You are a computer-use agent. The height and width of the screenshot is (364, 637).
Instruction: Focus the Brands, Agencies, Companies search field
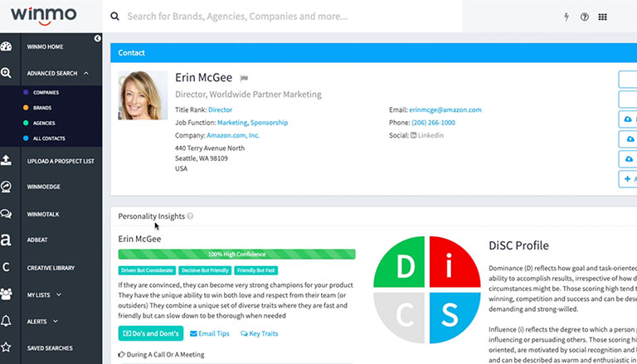click(282, 17)
